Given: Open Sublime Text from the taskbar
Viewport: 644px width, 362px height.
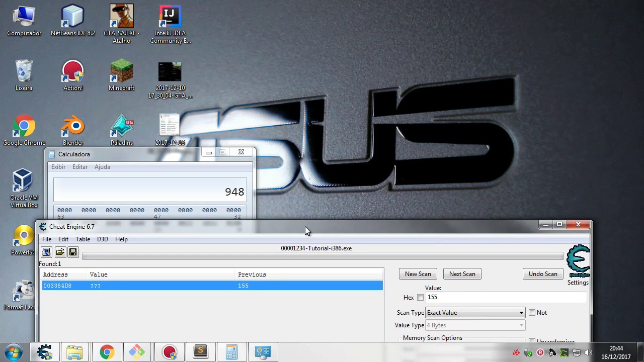Looking at the screenshot, I should tap(200, 352).
